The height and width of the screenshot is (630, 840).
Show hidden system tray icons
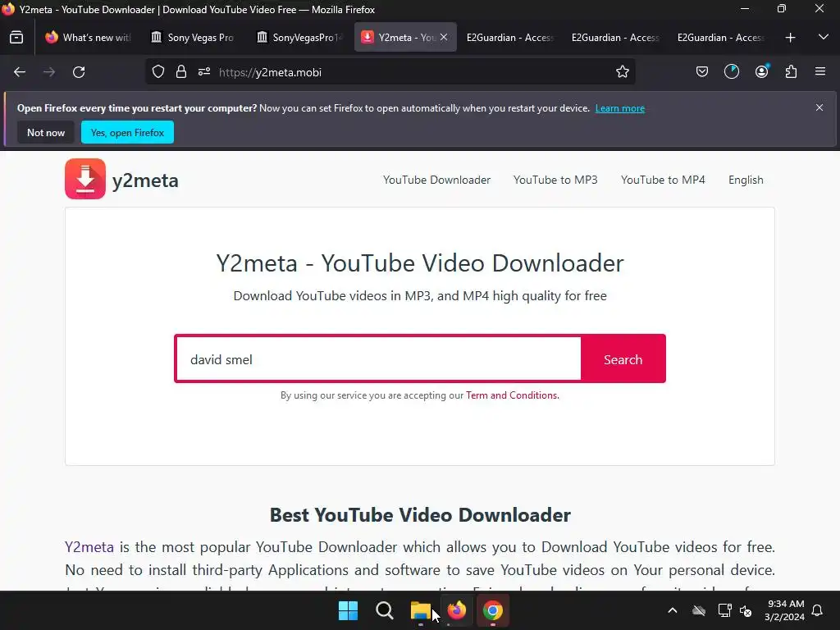673,610
